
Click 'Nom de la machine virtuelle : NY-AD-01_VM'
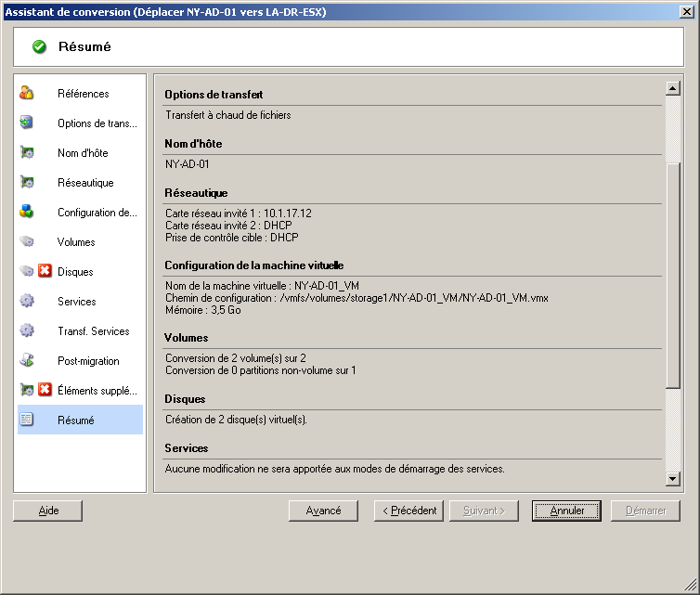(262, 286)
